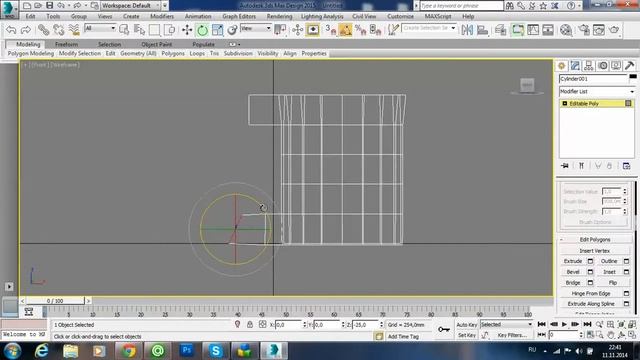Open the key mode Selected dropdown

[x=507, y=324]
